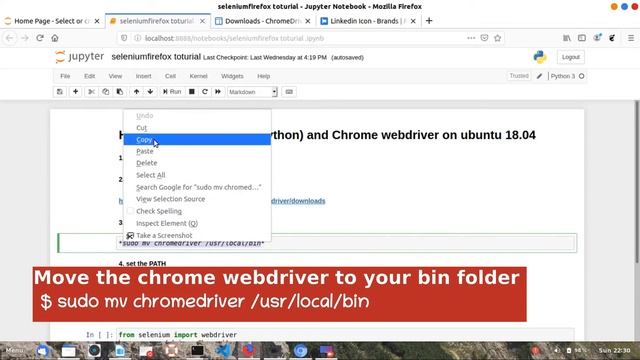This screenshot has height=360, width=640.
Task: Open the Edit menu
Action: point(89,76)
